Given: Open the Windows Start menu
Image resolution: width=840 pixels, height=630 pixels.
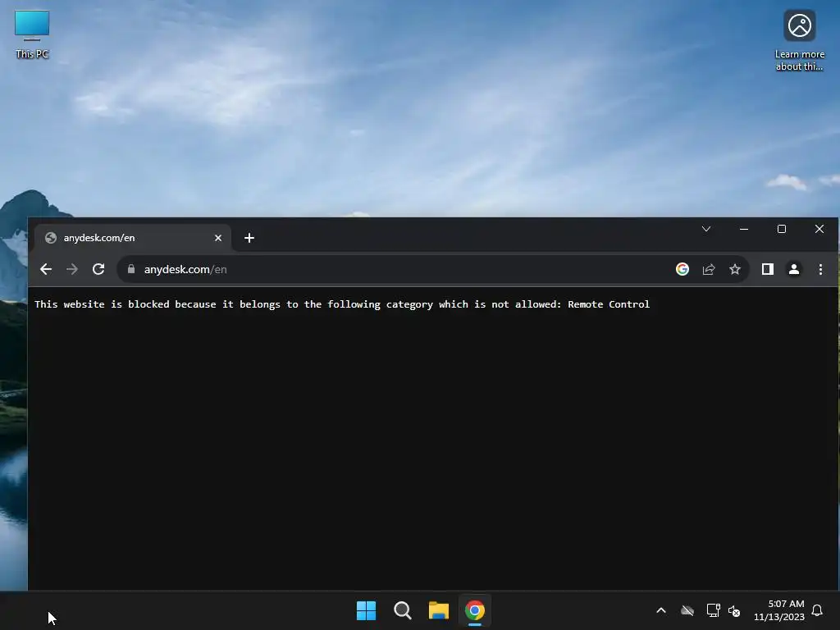Looking at the screenshot, I should click(x=367, y=610).
